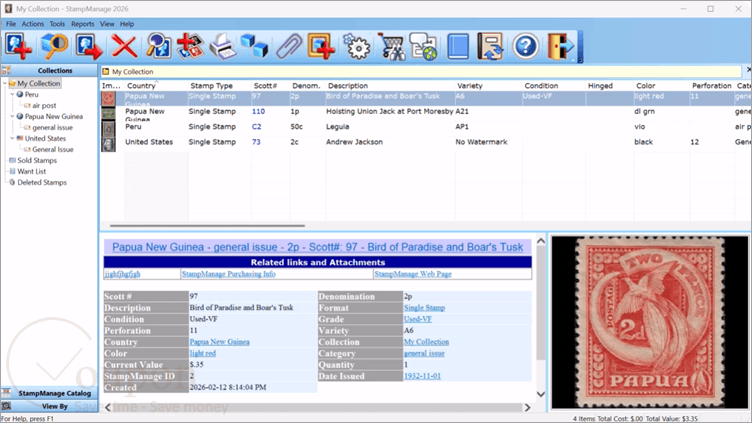Click the detail pane scroll-left arrow
Viewport: 752px width, 423px height.
click(x=108, y=407)
